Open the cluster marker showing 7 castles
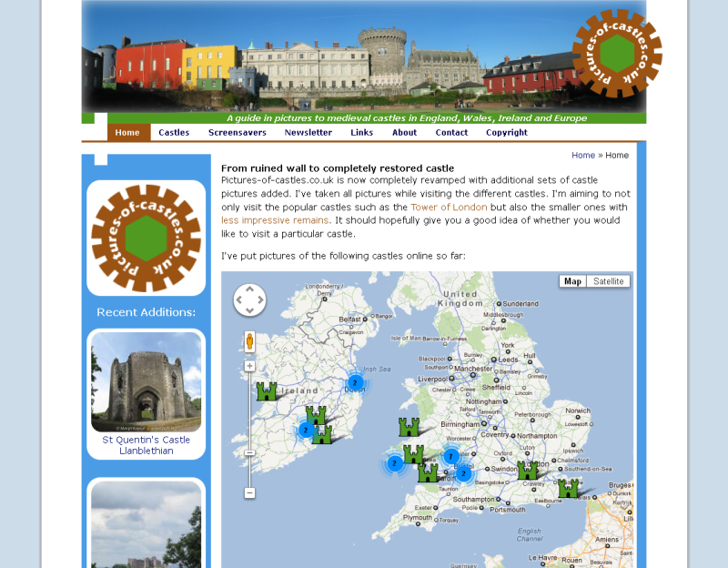The height and width of the screenshot is (568, 728). pos(451,457)
